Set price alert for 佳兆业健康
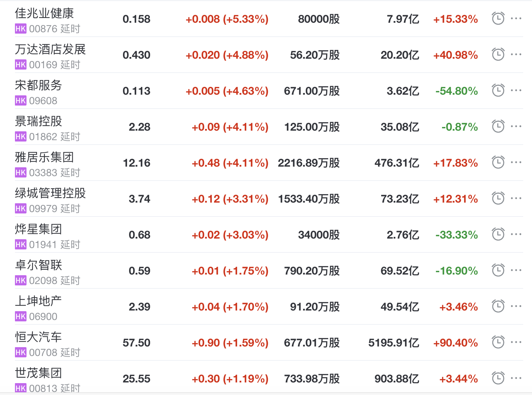532x395 pixels. [x=498, y=18]
